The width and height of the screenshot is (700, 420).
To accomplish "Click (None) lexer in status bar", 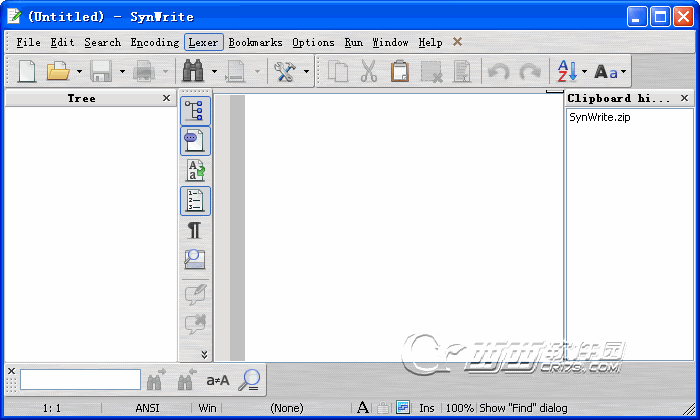I will click(x=287, y=408).
